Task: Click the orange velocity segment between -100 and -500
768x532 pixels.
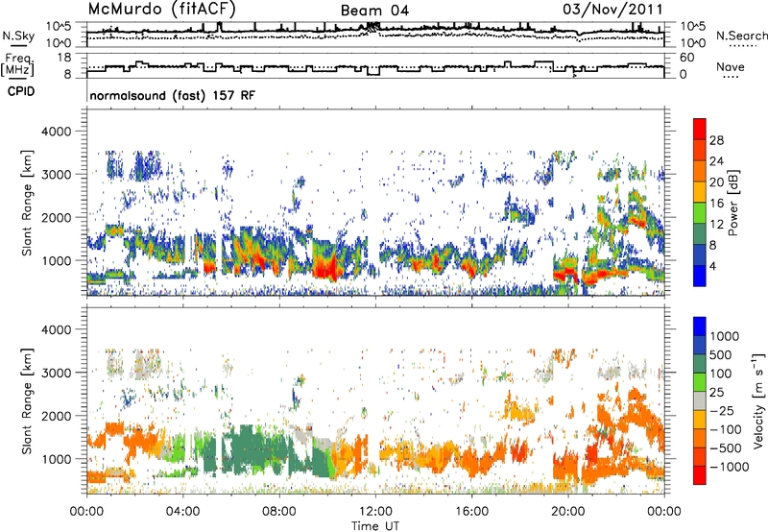Action: tap(700, 438)
